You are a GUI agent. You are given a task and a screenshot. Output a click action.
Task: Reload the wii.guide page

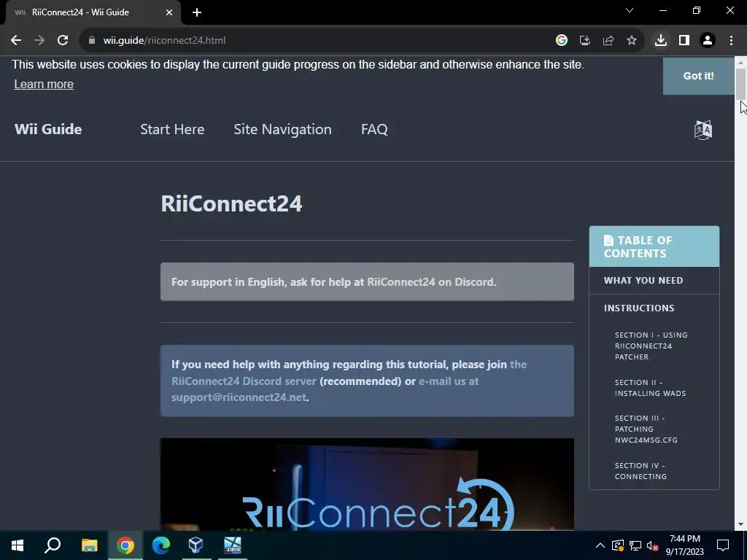[63, 41]
